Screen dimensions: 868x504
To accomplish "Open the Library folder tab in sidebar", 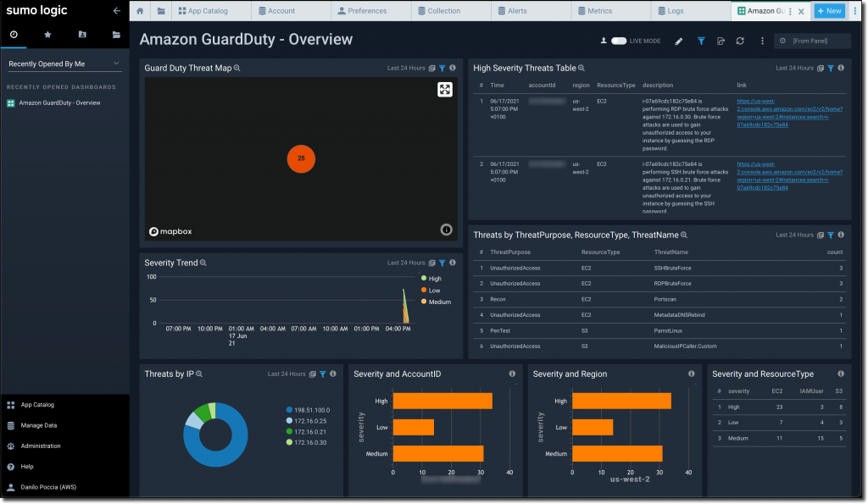I will point(116,34).
